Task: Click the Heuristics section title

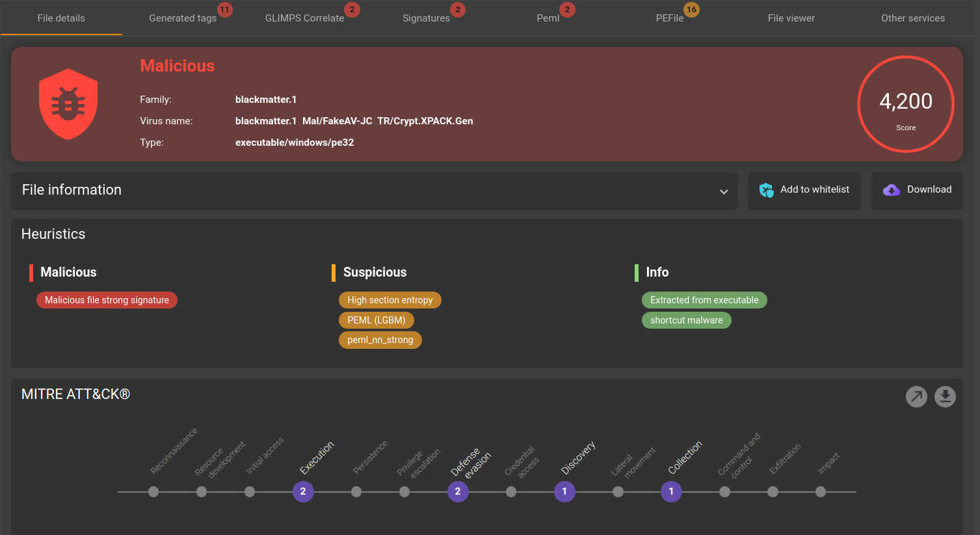Action: coord(53,234)
